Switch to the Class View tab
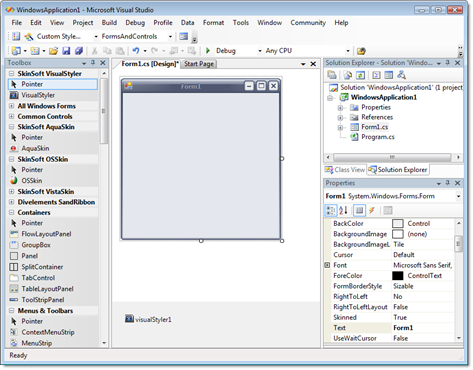This screenshot has height=370, width=473. pos(345,170)
